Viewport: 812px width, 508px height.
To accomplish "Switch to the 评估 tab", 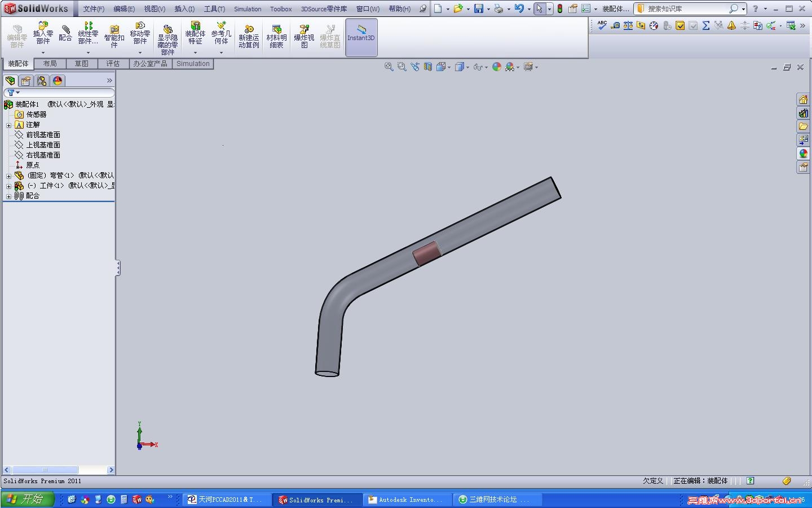I will [113, 64].
